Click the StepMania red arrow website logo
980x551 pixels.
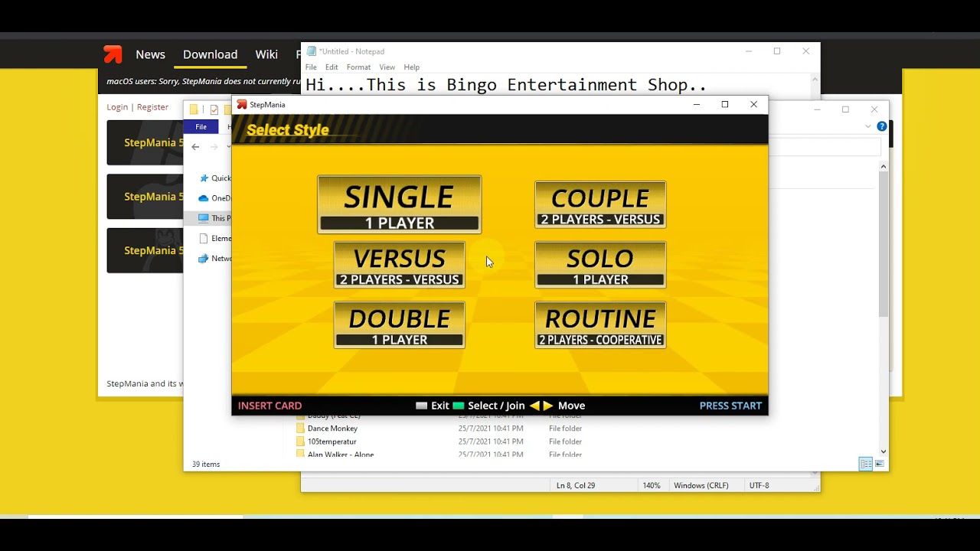click(x=113, y=54)
